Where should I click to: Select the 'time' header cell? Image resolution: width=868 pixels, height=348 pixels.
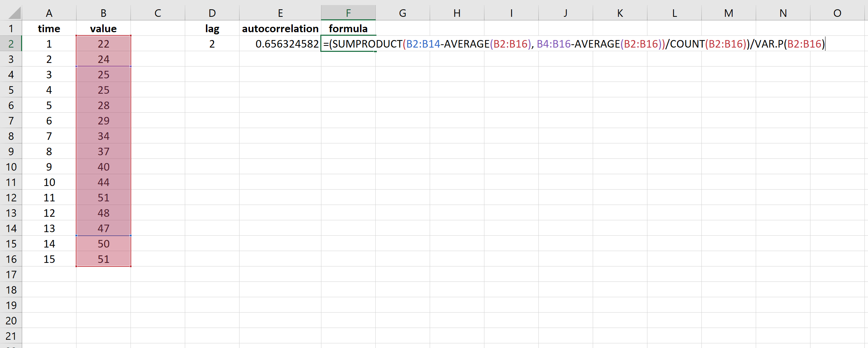(49, 28)
